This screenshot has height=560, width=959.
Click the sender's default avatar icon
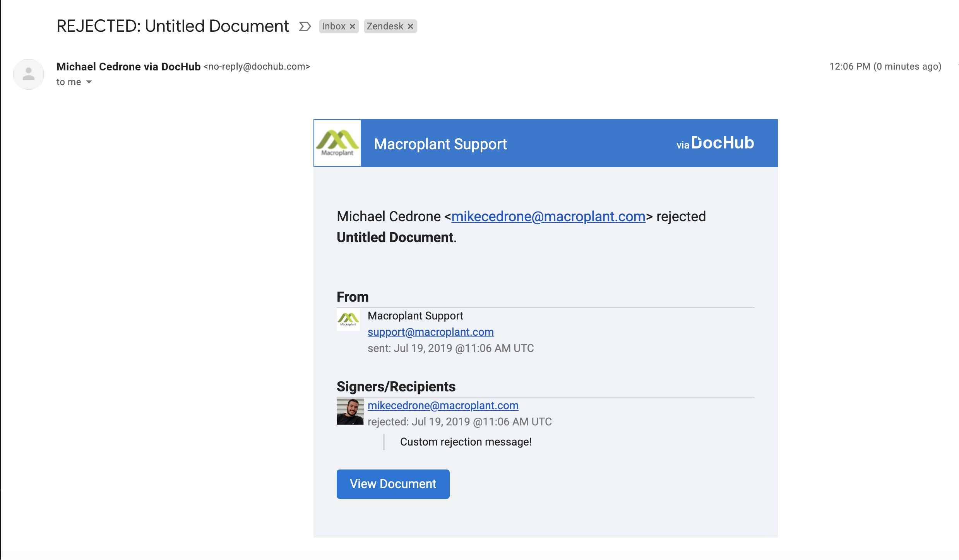pyautogui.click(x=29, y=74)
